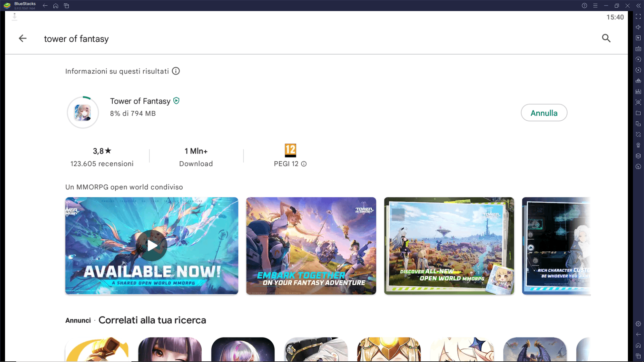Cancel the download with the Annulla button
The width and height of the screenshot is (644, 362).
[x=544, y=113]
